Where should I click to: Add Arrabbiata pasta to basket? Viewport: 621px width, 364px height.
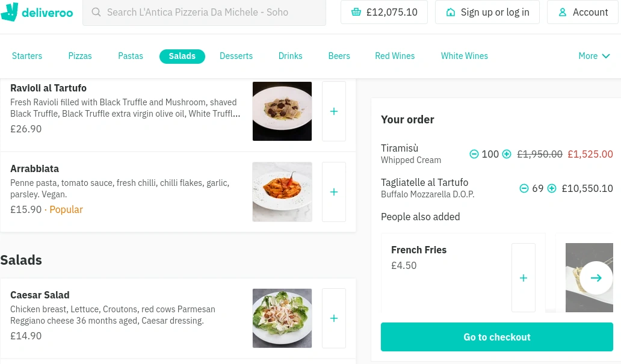point(334,192)
